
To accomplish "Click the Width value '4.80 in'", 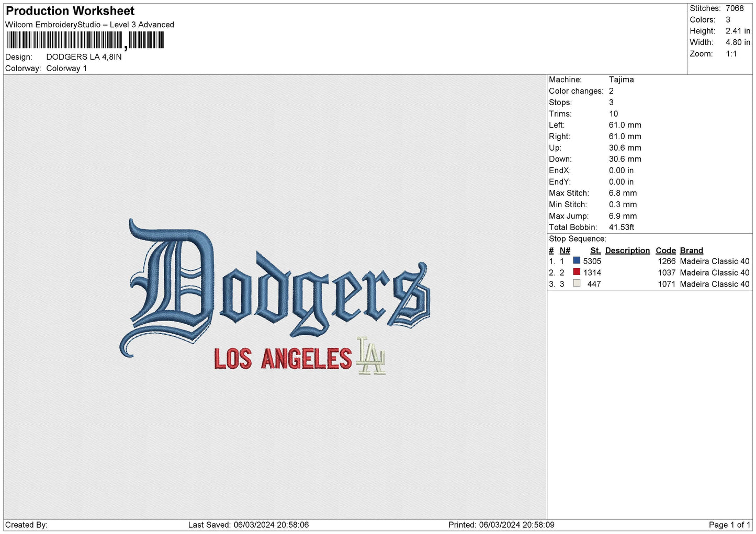I will coord(738,42).
